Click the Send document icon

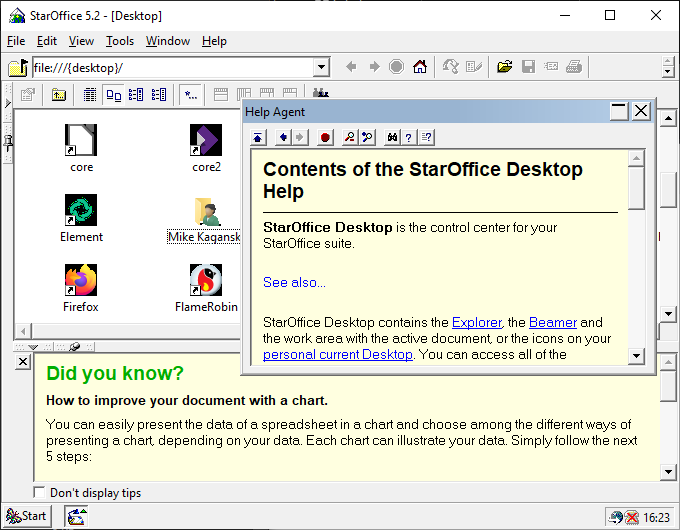coord(551,67)
